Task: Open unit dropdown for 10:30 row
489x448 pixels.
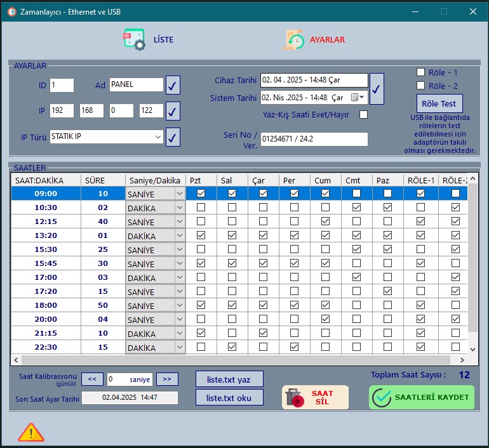Action: point(180,208)
